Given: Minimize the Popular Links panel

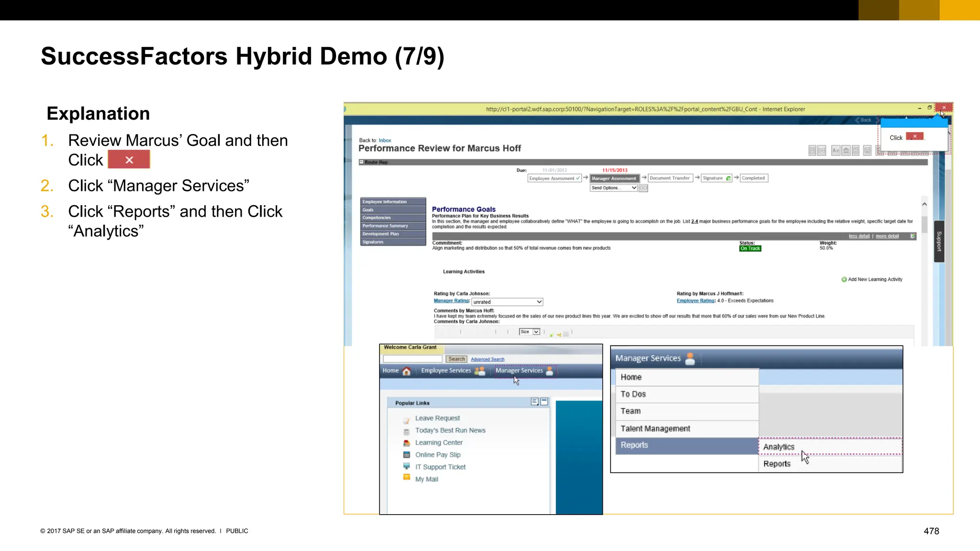Looking at the screenshot, I should point(544,402).
